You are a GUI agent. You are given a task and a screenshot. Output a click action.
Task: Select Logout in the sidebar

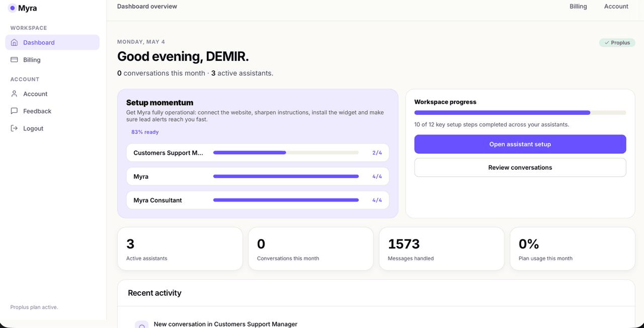click(x=52, y=128)
